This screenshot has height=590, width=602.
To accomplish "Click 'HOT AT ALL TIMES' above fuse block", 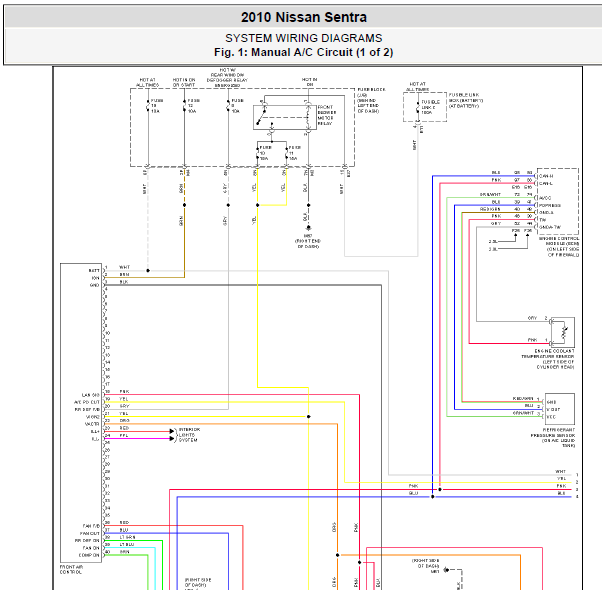I will 147,83.
